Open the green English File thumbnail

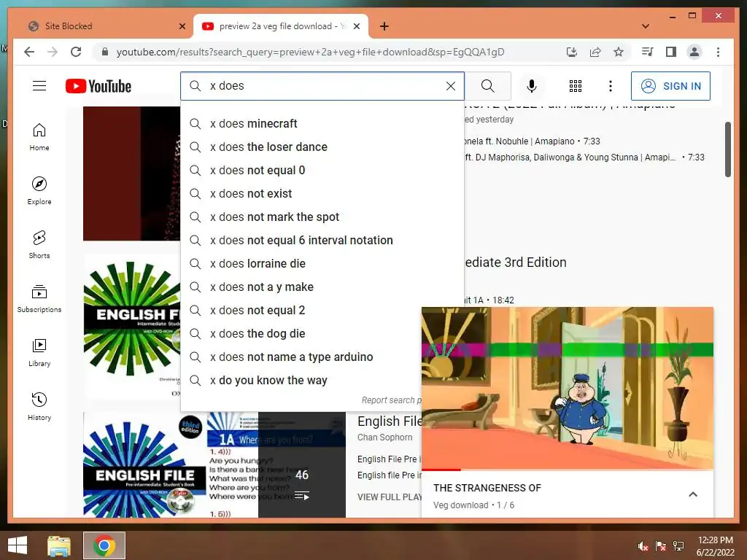point(132,326)
